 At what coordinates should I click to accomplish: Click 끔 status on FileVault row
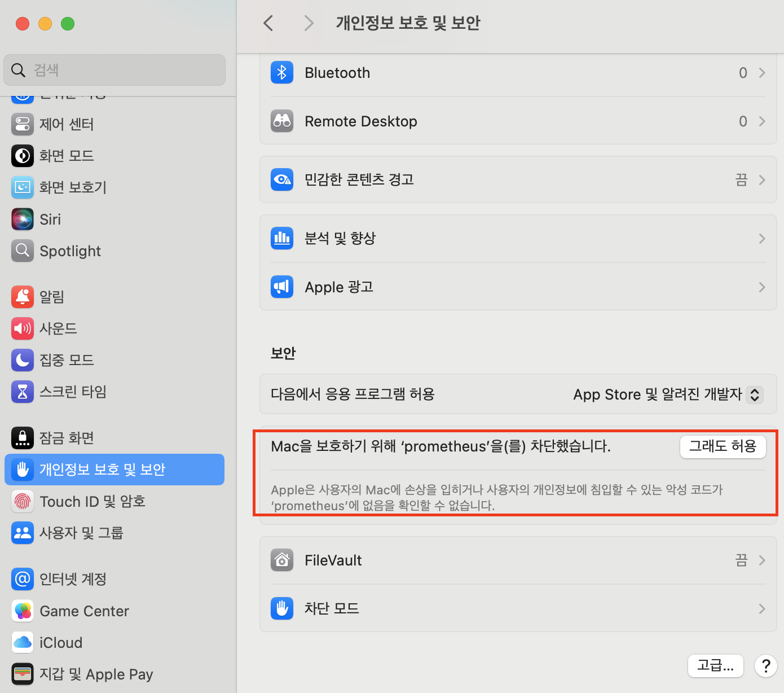[x=741, y=560]
